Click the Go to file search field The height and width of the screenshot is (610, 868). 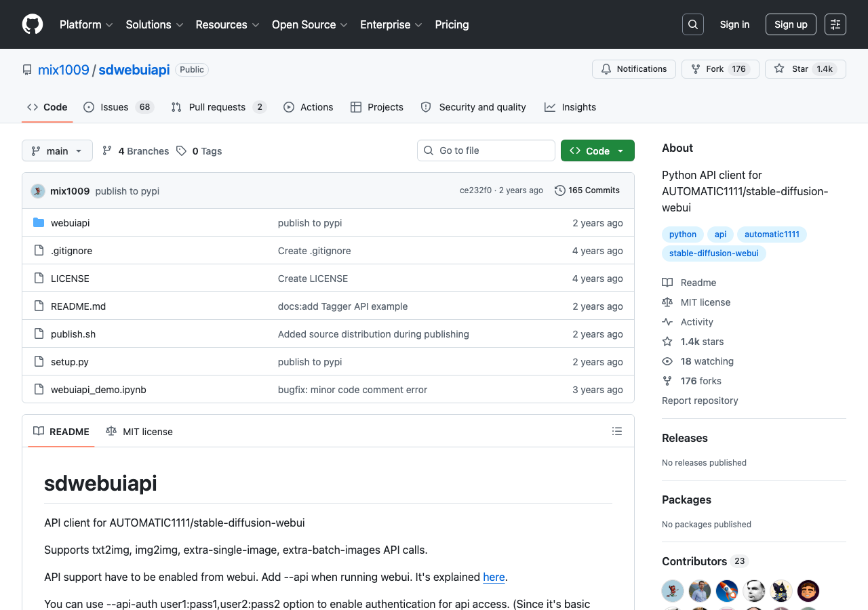pyautogui.click(x=486, y=150)
